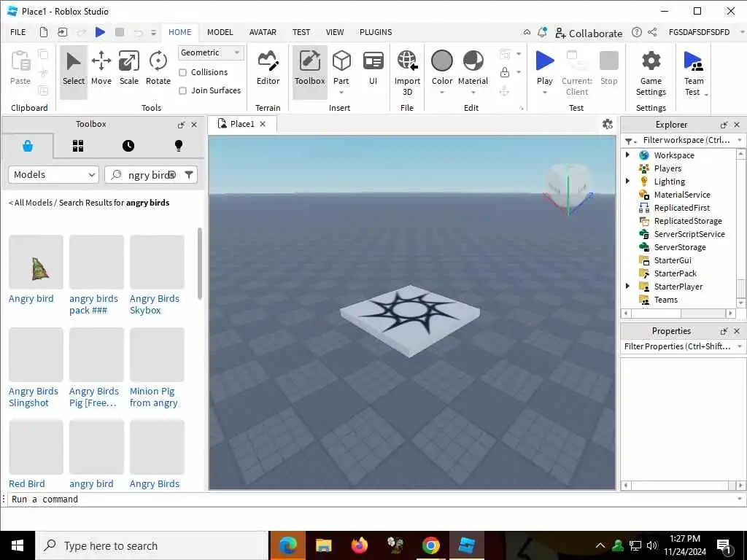Open viewport settings gear
The width and height of the screenshot is (747, 560).
pos(608,124)
